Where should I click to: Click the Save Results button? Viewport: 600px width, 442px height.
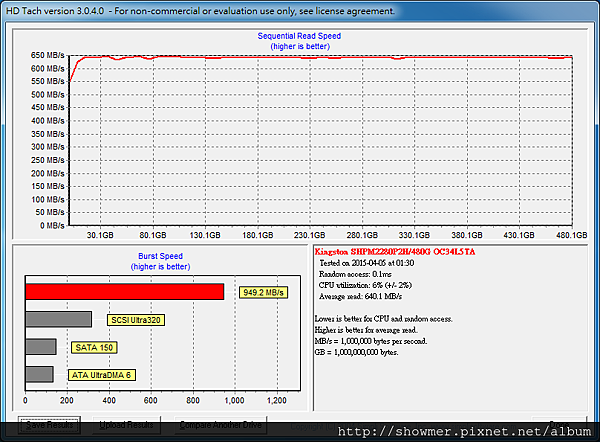click(x=46, y=426)
